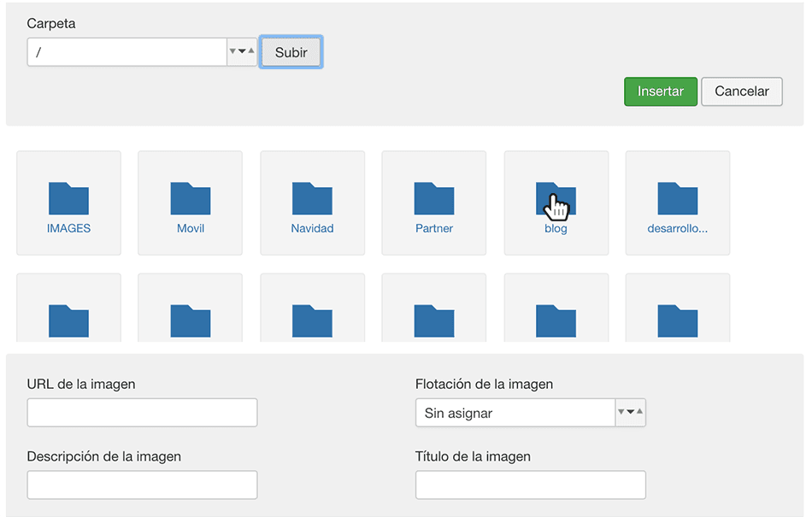The width and height of the screenshot is (812, 517).
Task: Click the Navidad folder name link
Action: click(x=312, y=228)
